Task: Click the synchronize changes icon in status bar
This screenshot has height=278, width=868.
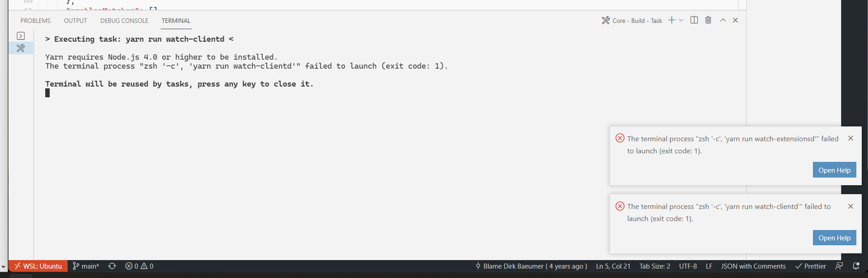Action: [x=112, y=266]
